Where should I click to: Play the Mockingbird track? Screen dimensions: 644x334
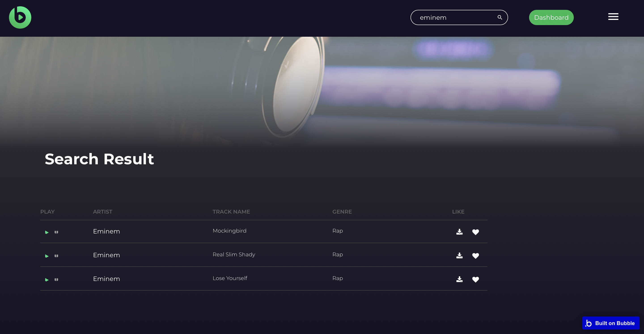(x=47, y=232)
